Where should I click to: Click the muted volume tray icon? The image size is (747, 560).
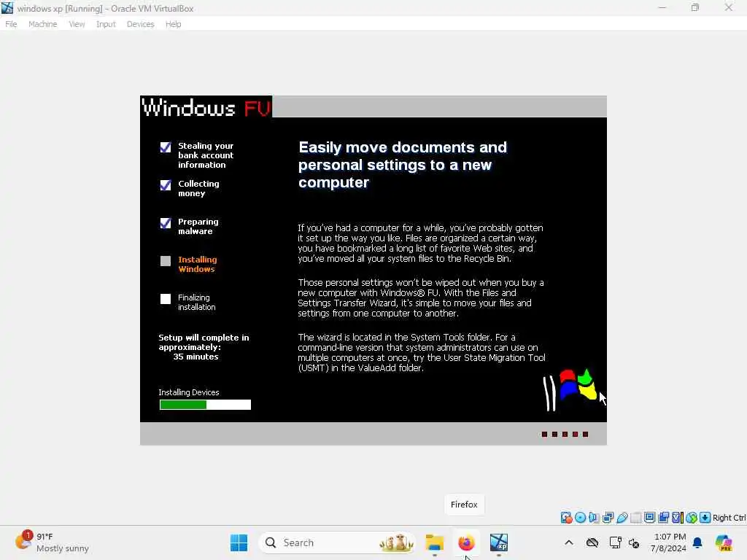click(x=634, y=542)
